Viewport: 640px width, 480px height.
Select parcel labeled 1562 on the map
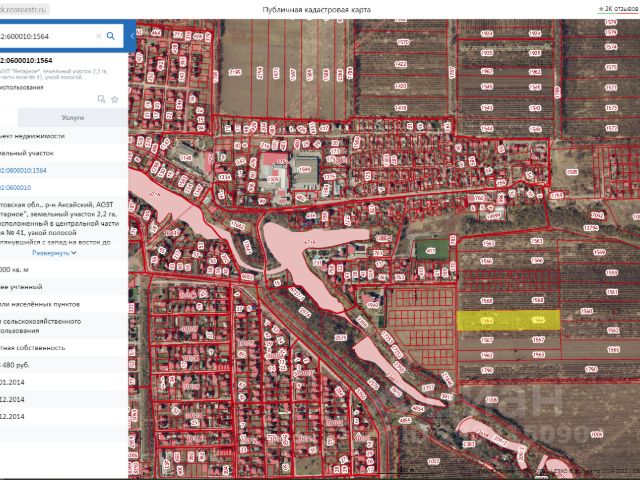[613, 330]
